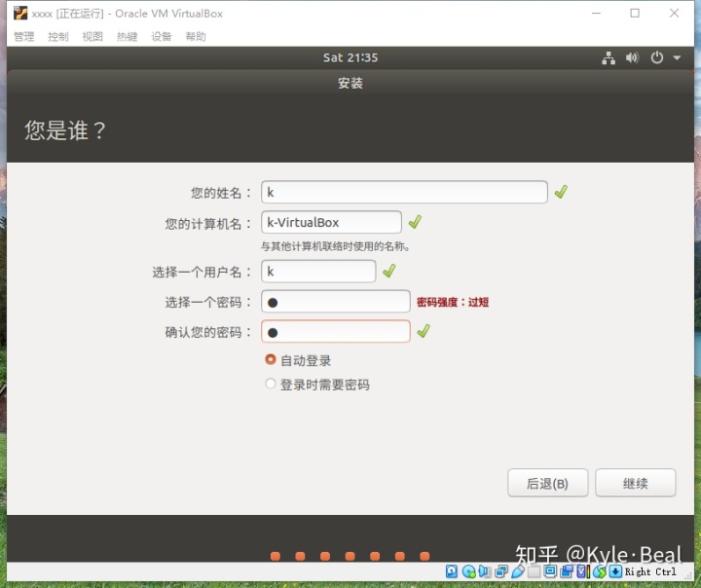Focus the 选择一个密码 input field

(x=336, y=302)
